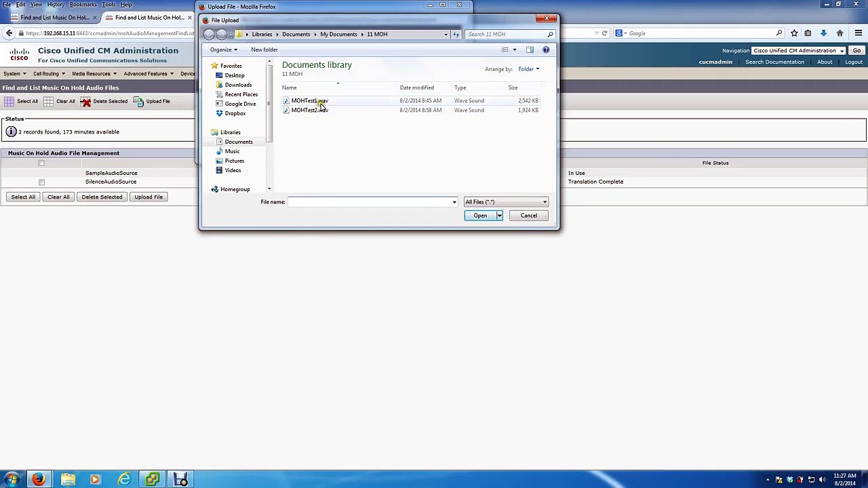Click the Select All toolbar icon
Image resolution: width=868 pixels, height=488 pixels.
pyautogui.click(x=9, y=102)
